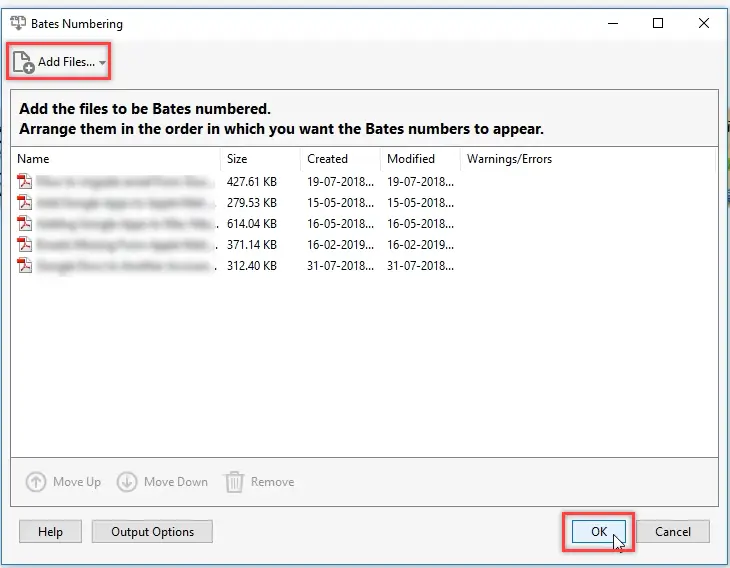Select the 279.53 KB size cell
The image size is (730, 568).
(252, 203)
